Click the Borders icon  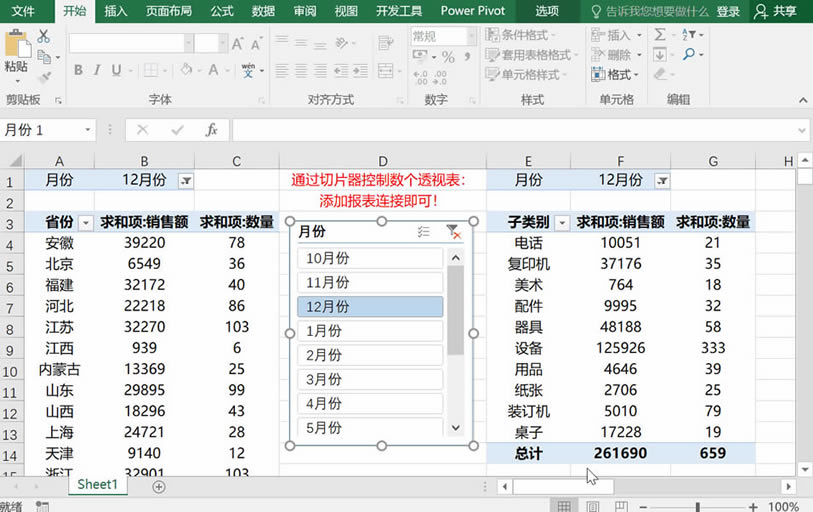150,70
